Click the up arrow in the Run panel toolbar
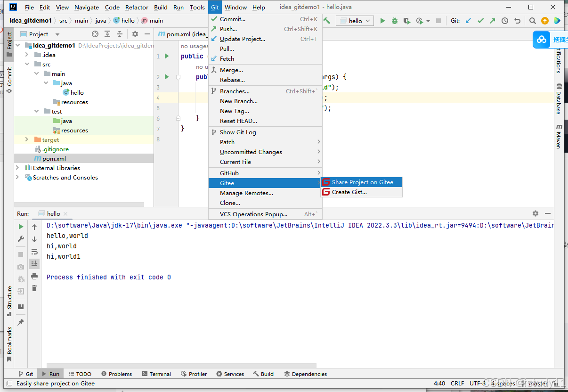Viewport: 568px width, 392px height. click(x=34, y=227)
